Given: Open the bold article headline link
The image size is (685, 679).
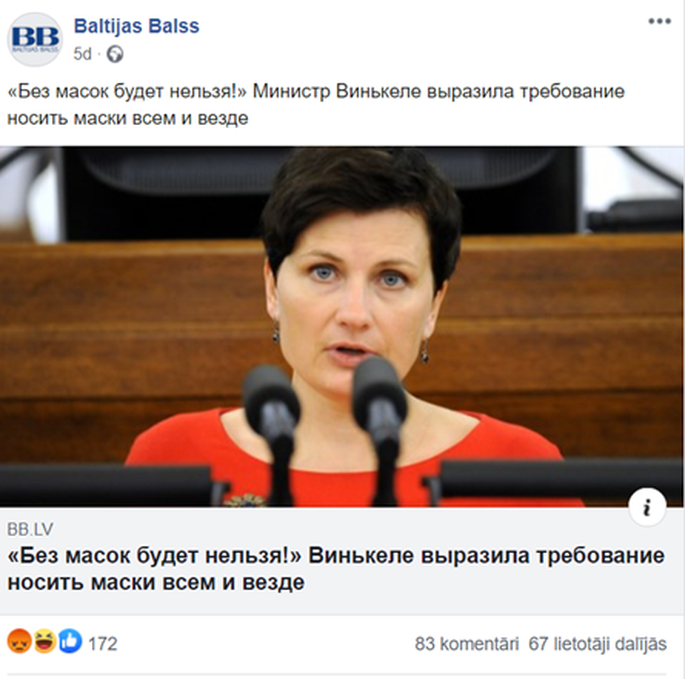Looking at the screenshot, I should click(x=336, y=569).
